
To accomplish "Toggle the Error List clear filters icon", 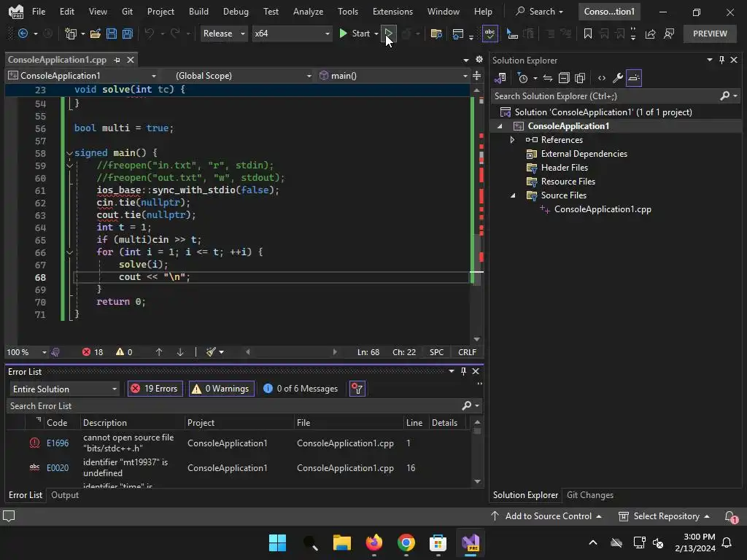I will [357, 389].
